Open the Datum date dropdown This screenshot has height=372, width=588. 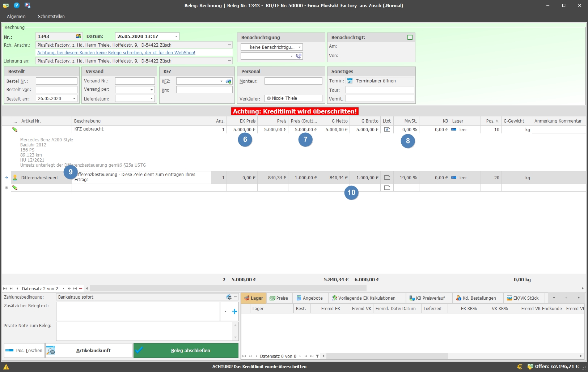coord(176,36)
